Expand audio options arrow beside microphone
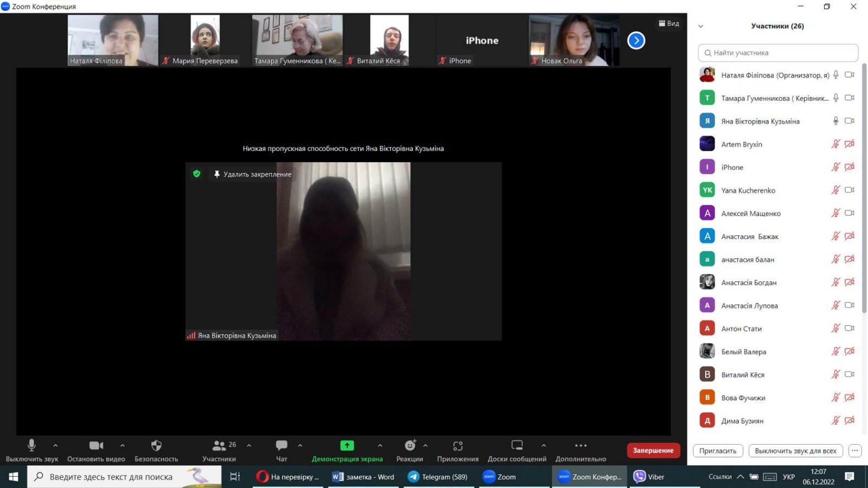Viewport: 868px width, 488px height. (x=55, y=446)
